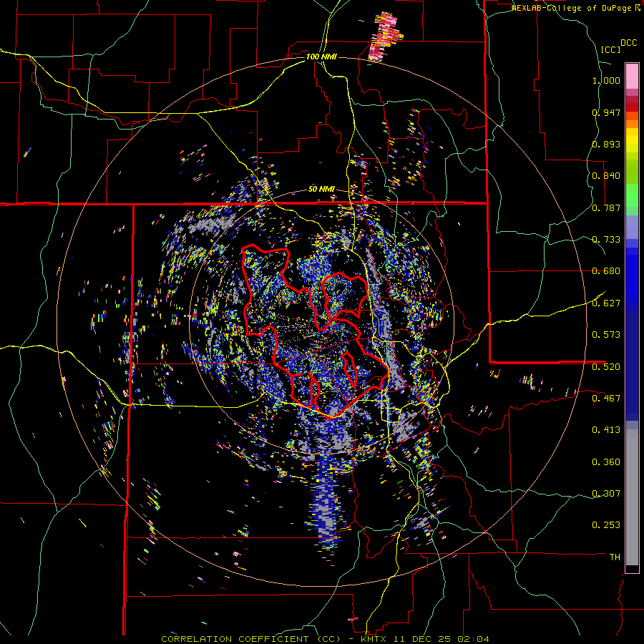
Task: Click the 0.467 legend value
Action: pos(606,399)
